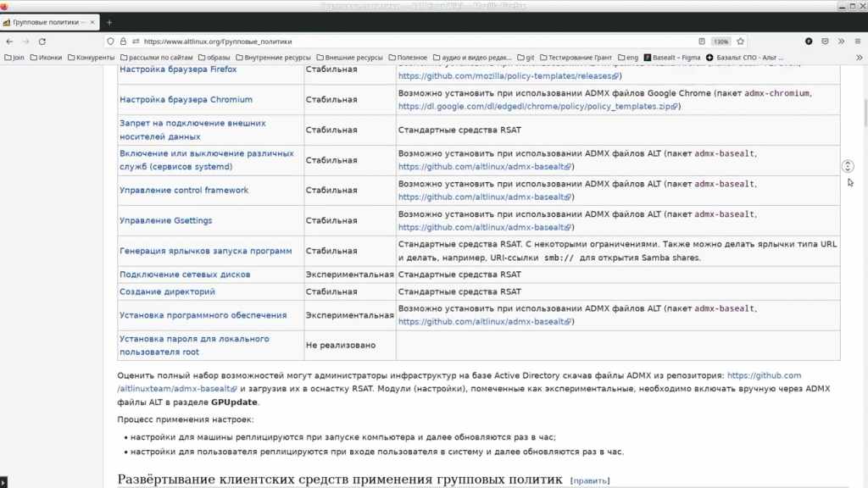Select 'Стандартные средства RSAT' in Создание директорий row

point(459,291)
